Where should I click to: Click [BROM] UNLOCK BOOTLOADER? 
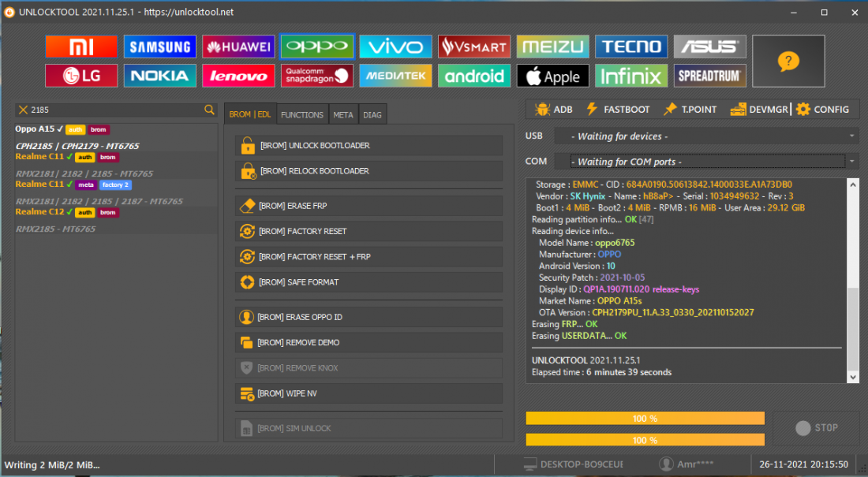click(369, 146)
